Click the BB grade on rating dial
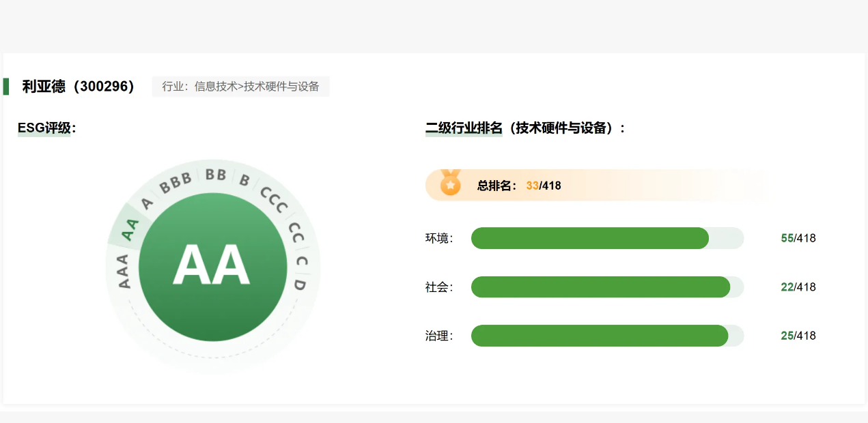This screenshot has width=868, height=423. [216, 175]
